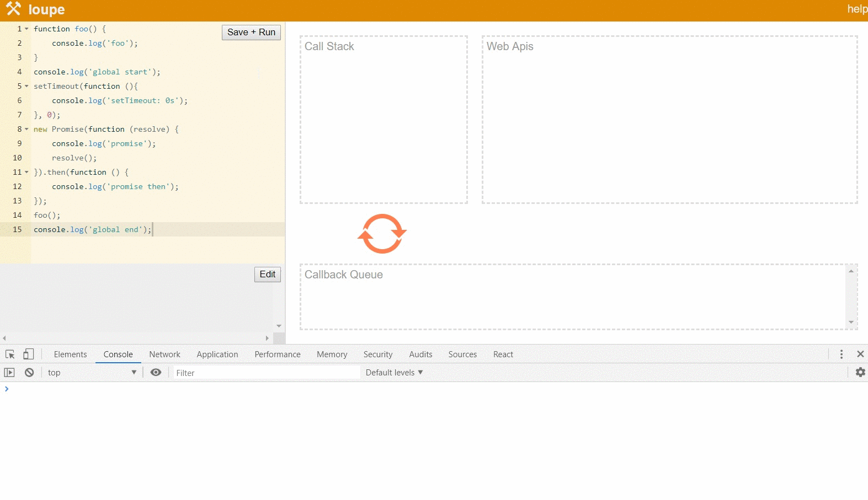This screenshot has width=868, height=500.
Task: Open the Default levels dropdown
Action: tap(394, 373)
